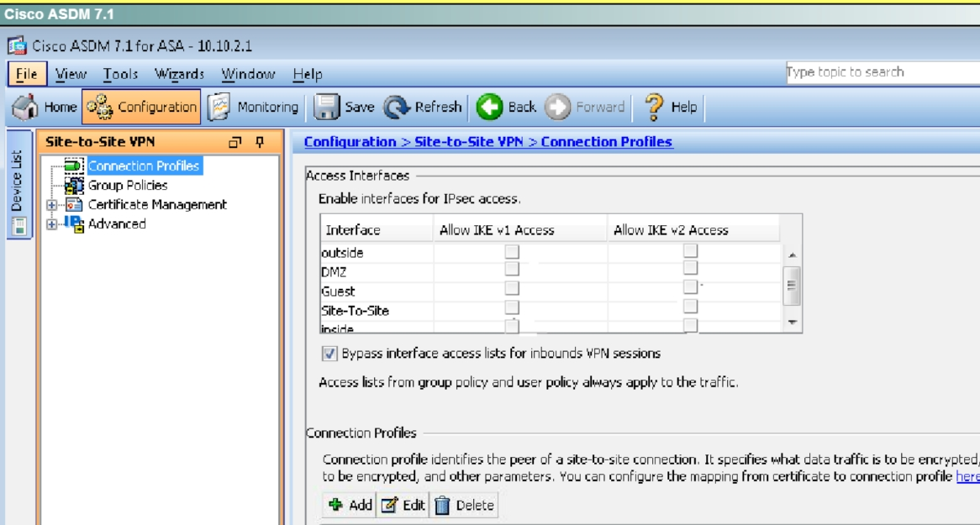
Task: Click the interface table scrollbar thumb
Action: click(x=792, y=286)
